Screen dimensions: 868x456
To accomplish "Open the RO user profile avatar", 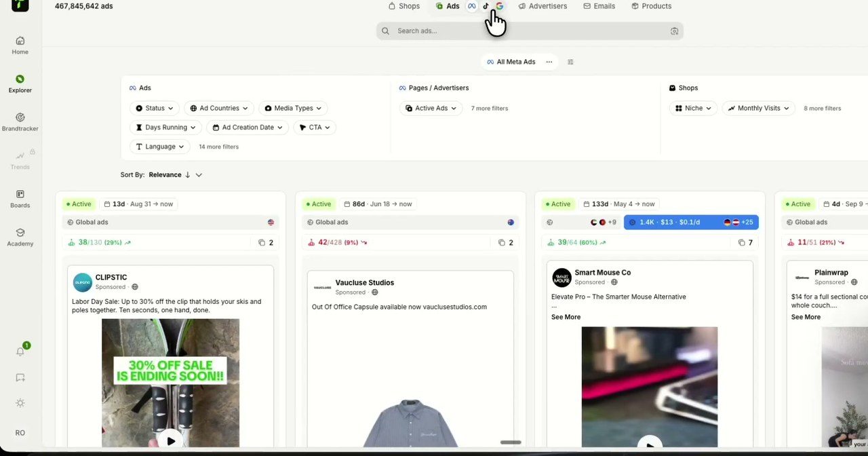I will point(20,433).
